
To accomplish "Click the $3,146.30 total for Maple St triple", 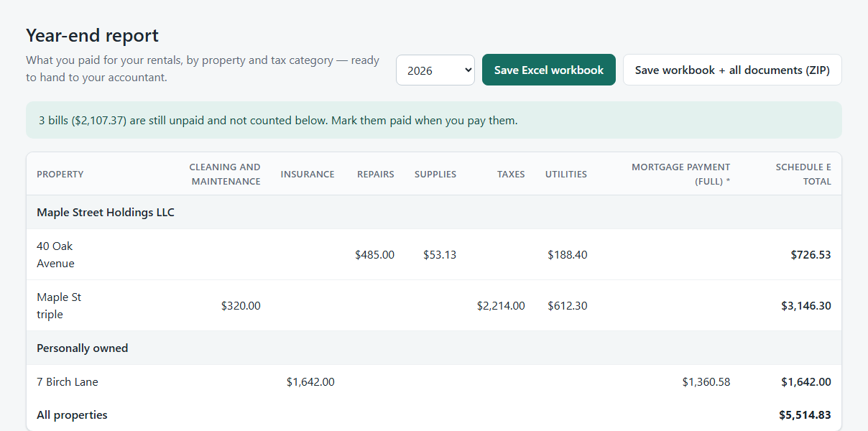I will pos(806,305).
